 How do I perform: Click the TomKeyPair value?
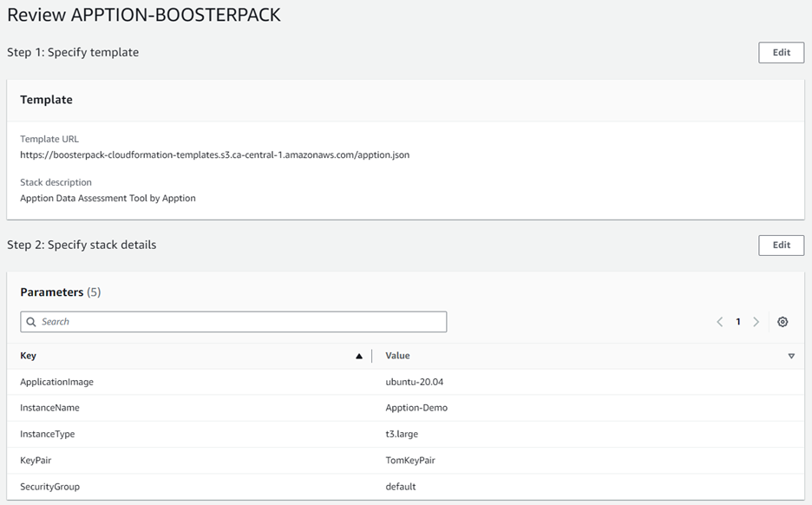pyautogui.click(x=410, y=461)
